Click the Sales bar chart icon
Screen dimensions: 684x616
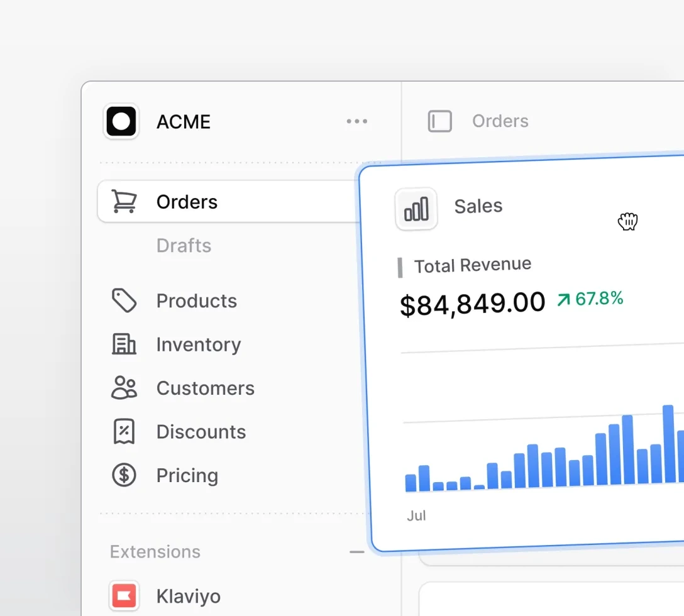pyautogui.click(x=416, y=209)
